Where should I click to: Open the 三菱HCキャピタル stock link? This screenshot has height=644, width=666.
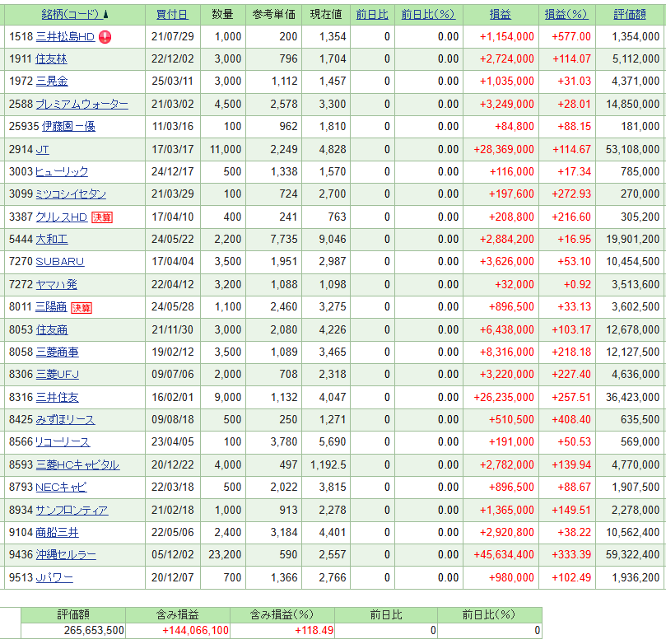(x=77, y=464)
